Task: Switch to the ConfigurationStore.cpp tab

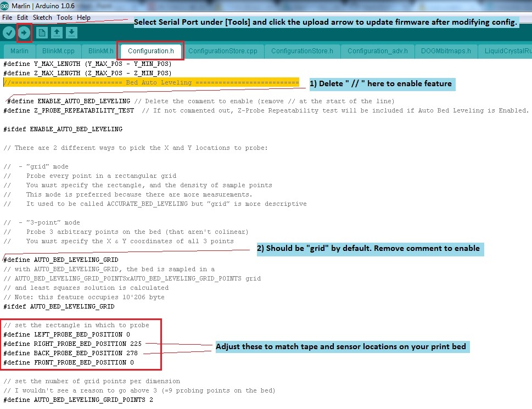Action: tap(222, 51)
